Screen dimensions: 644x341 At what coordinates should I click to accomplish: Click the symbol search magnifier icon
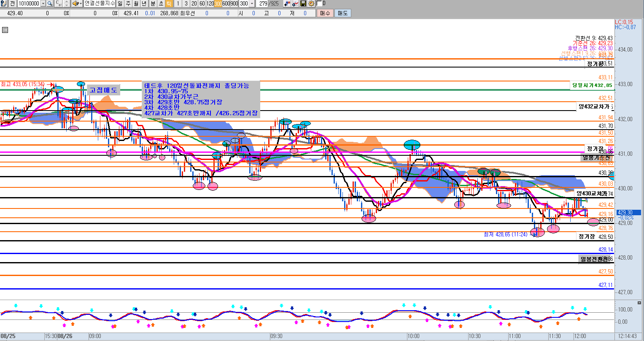(50, 3)
